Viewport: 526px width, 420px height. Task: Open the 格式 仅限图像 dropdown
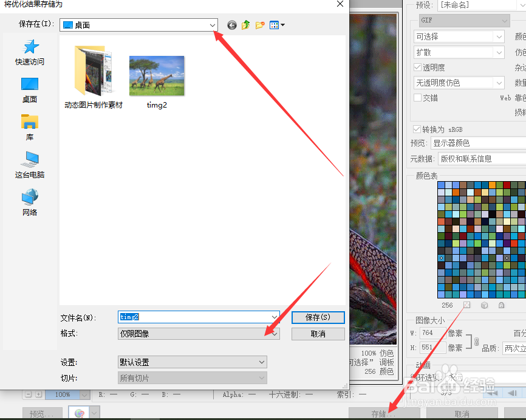(x=199, y=334)
